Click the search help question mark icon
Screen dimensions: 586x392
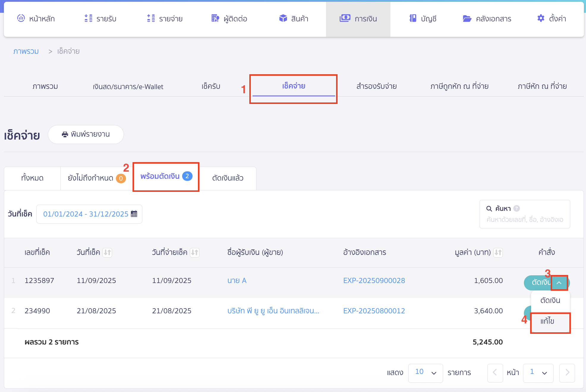(x=517, y=208)
